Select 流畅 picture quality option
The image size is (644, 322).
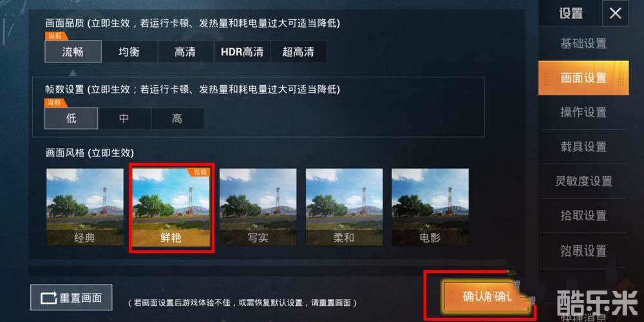pos(73,52)
